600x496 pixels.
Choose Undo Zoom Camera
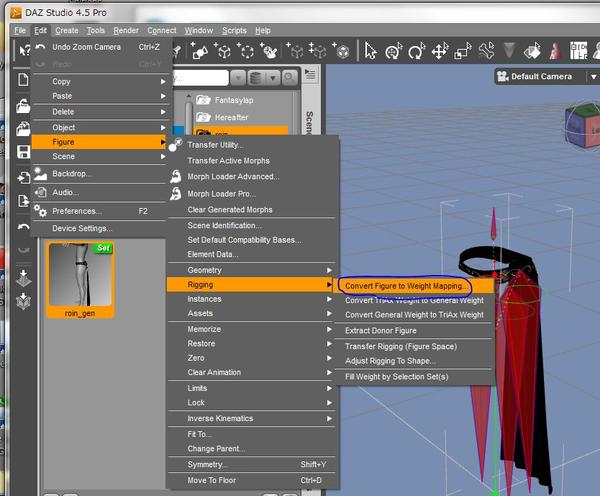(99, 47)
